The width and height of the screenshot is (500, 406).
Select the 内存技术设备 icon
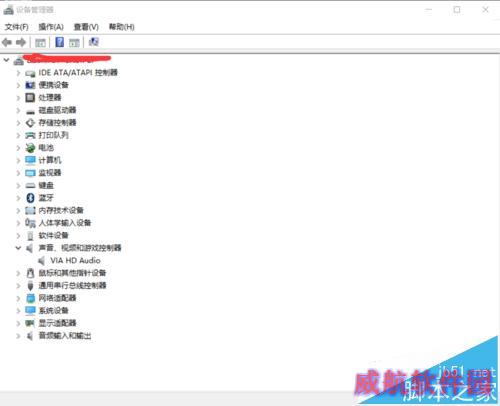[30, 210]
